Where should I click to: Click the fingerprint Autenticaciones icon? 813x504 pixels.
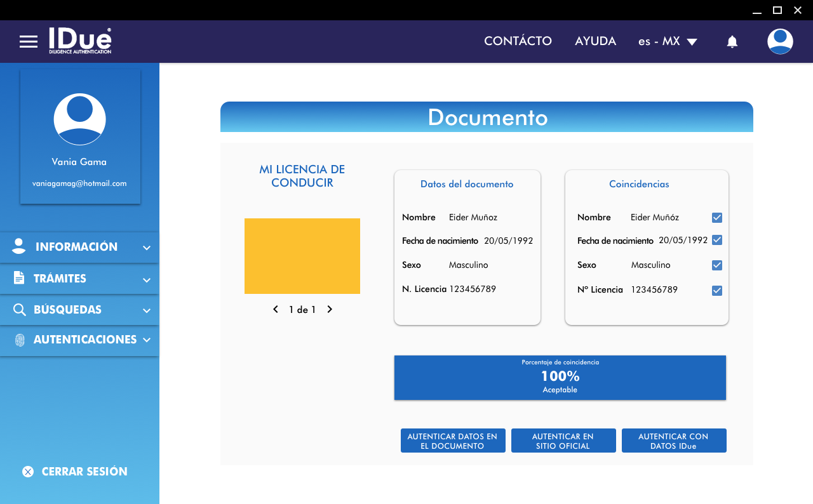20,340
